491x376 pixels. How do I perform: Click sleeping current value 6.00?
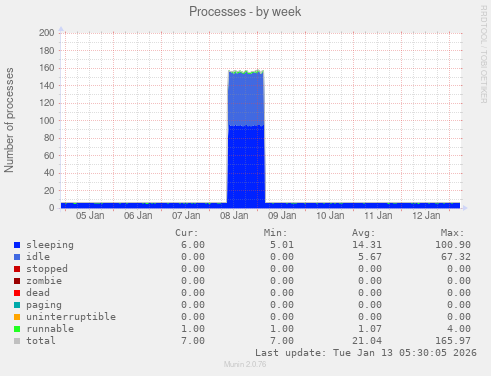pos(193,245)
